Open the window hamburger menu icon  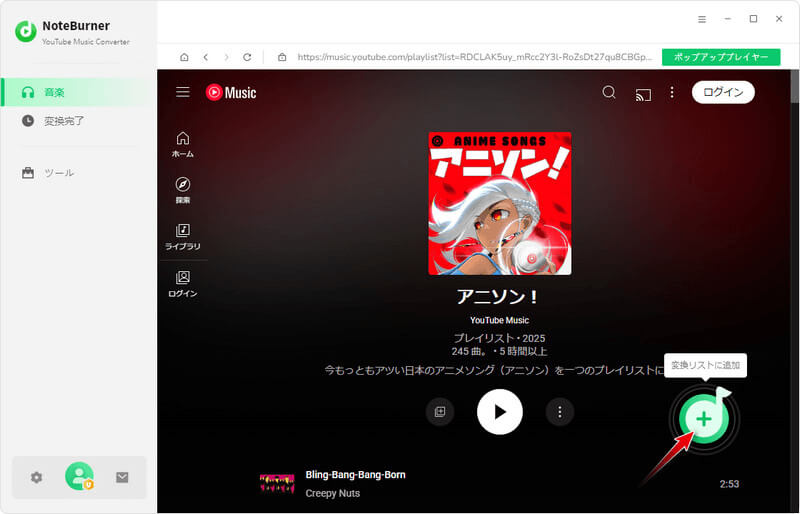click(702, 19)
